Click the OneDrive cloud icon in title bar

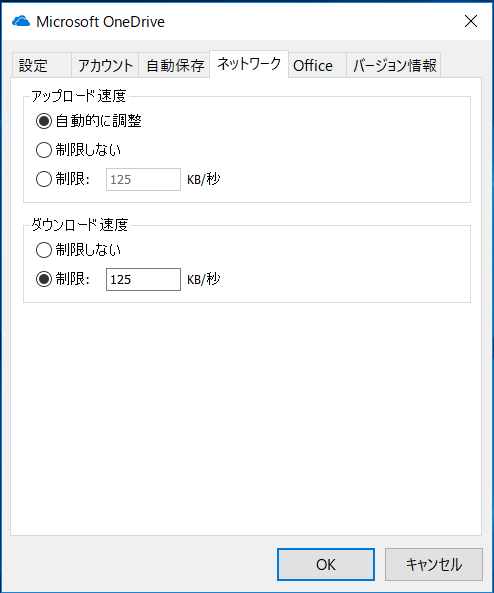pyautogui.click(x=21, y=22)
